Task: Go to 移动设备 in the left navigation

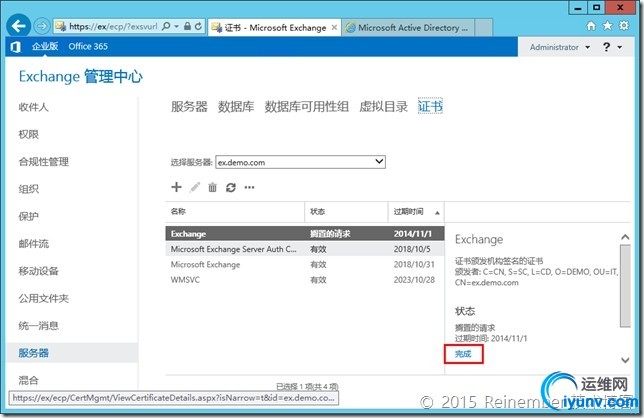Action: point(39,271)
